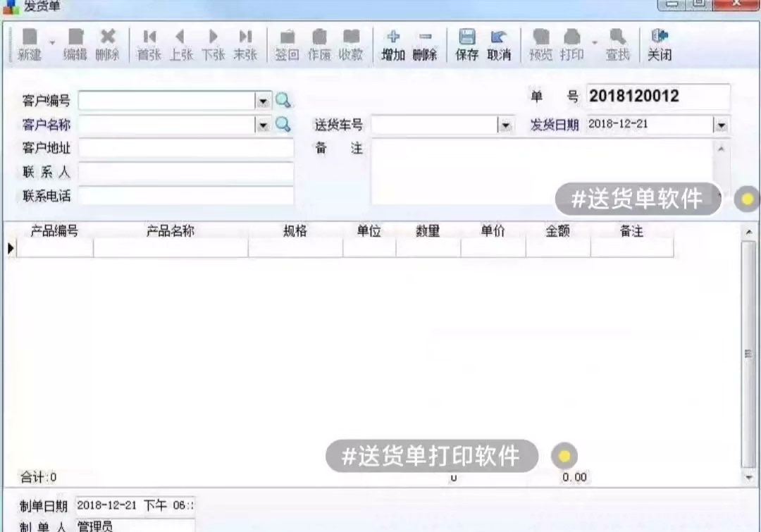This screenshot has width=761, height=532.
Task: Click into the 联系人 field
Action: (186, 173)
